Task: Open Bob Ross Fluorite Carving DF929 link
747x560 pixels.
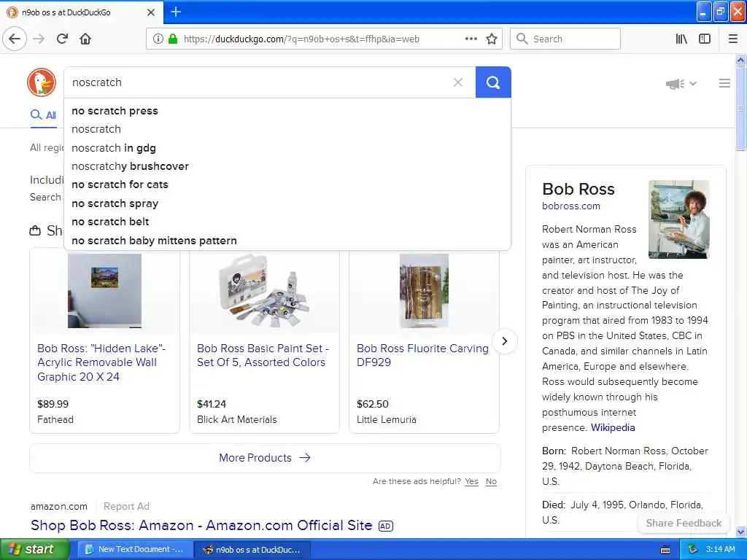Action: pyautogui.click(x=422, y=355)
